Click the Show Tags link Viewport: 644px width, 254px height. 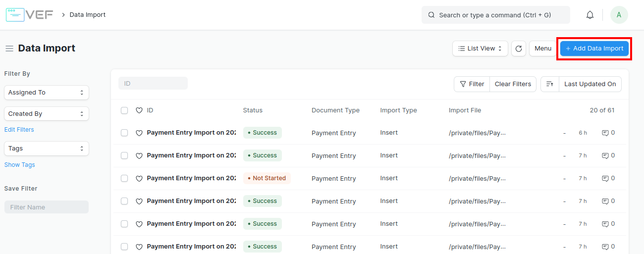[20, 165]
